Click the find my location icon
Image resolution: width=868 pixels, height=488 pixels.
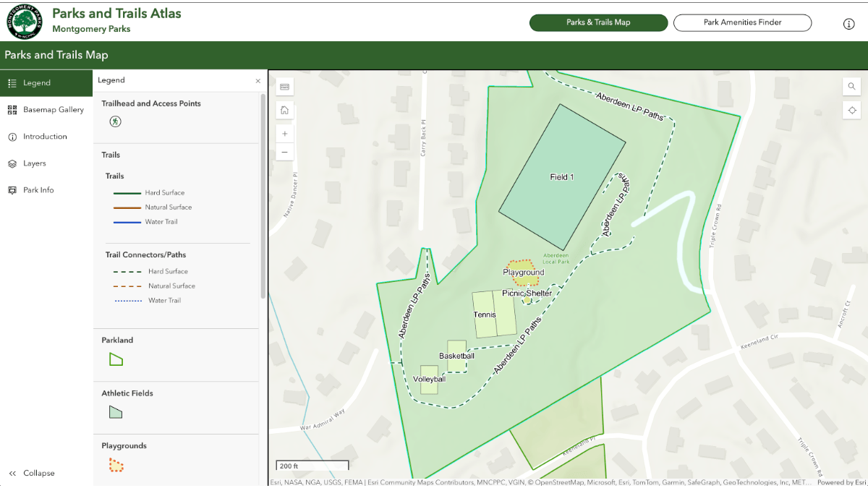pos(851,110)
